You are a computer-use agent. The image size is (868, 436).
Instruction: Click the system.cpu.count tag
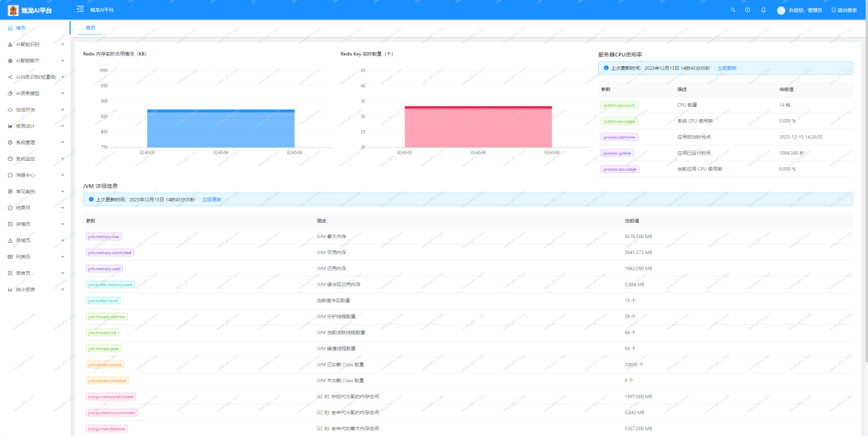click(619, 105)
